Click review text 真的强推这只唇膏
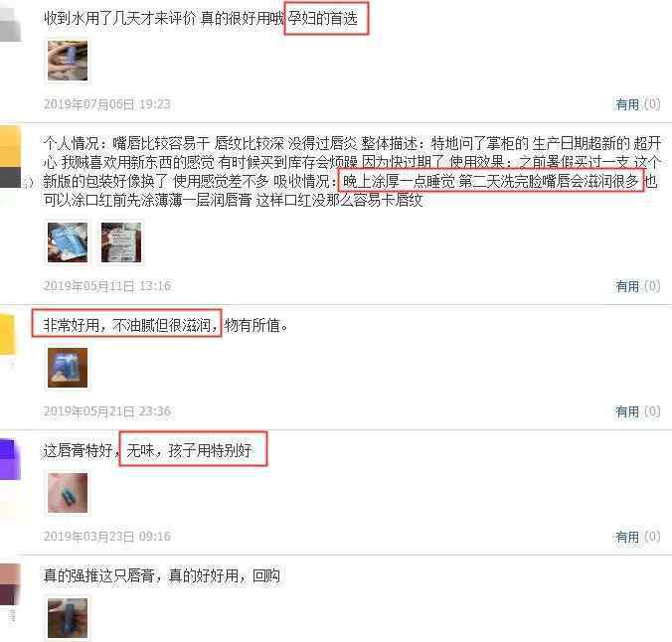The width and height of the screenshot is (672, 642). tap(99, 575)
